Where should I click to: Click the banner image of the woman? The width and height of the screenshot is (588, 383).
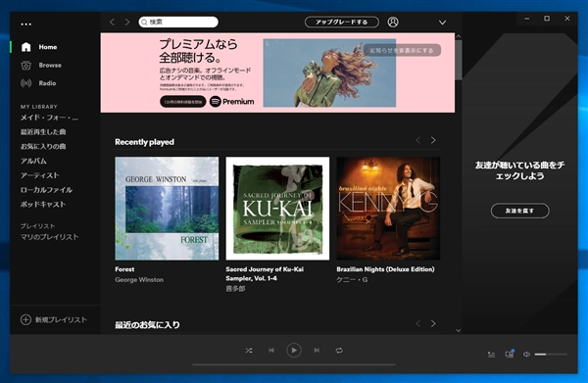329,73
